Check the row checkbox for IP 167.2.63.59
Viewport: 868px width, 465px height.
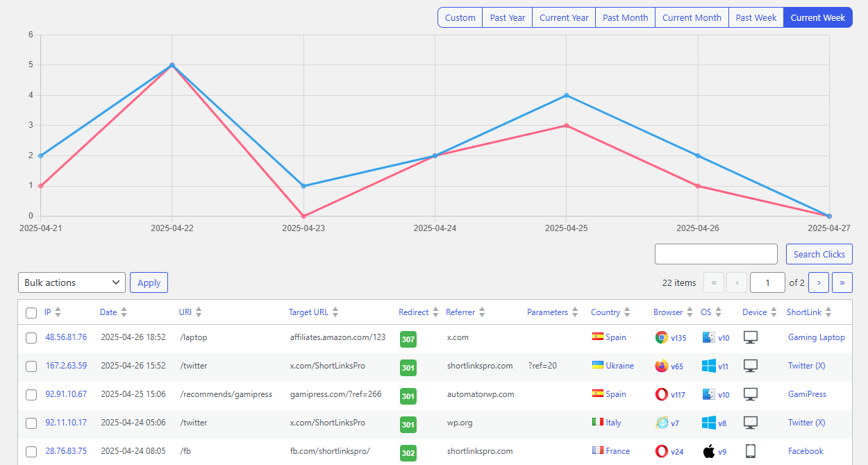click(x=31, y=366)
